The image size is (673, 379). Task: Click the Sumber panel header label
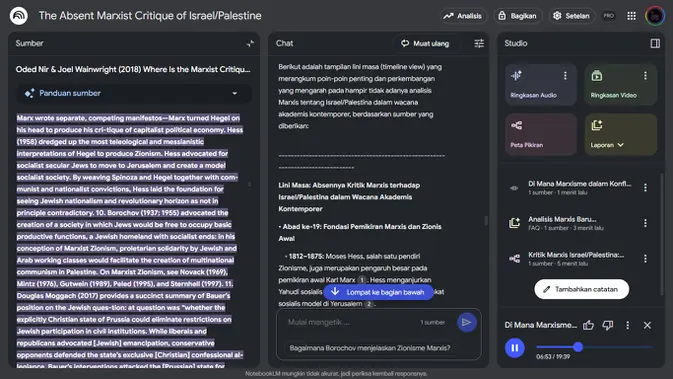tap(29, 43)
